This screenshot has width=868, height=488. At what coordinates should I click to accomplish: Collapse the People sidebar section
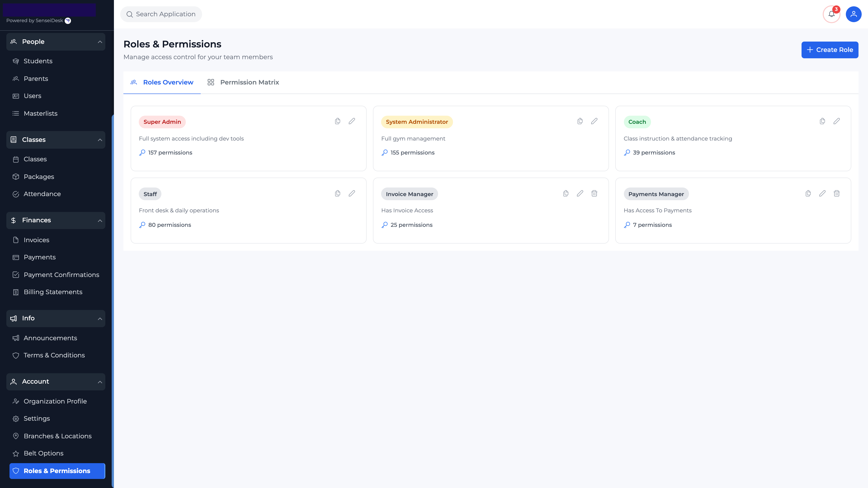(x=100, y=42)
